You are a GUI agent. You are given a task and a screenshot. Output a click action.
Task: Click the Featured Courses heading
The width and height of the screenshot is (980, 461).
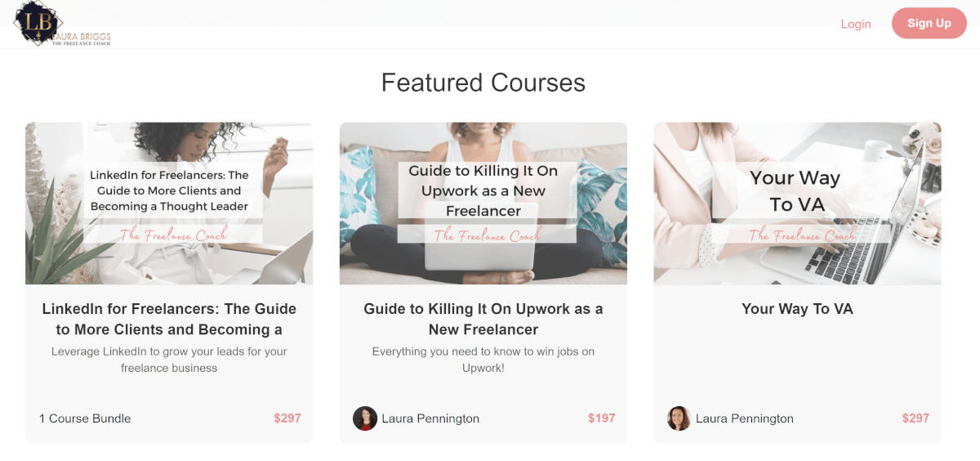(483, 83)
